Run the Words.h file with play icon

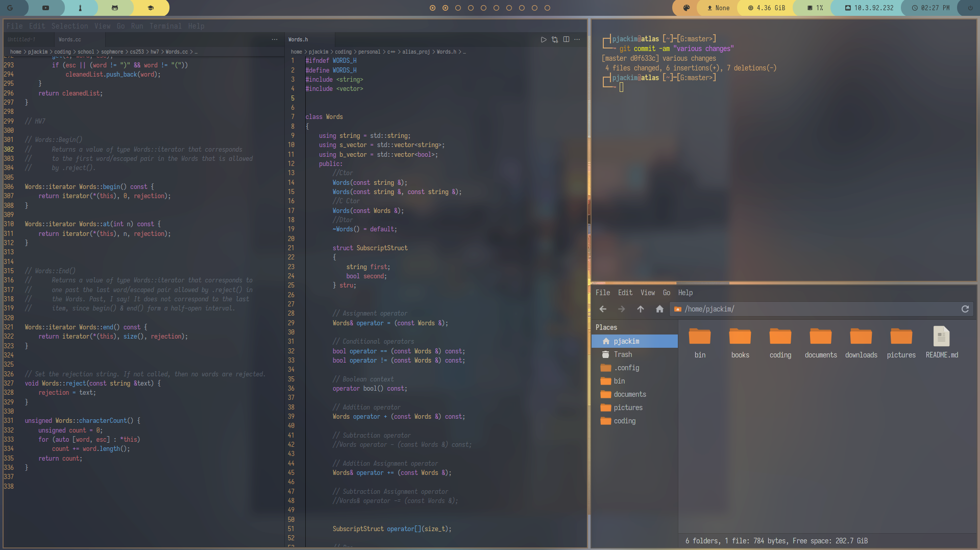[x=544, y=39]
